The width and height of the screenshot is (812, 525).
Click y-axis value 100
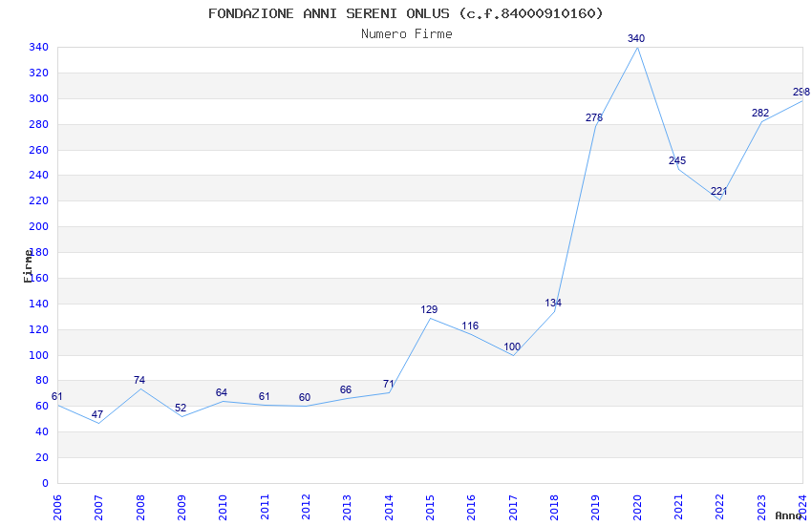point(39,355)
